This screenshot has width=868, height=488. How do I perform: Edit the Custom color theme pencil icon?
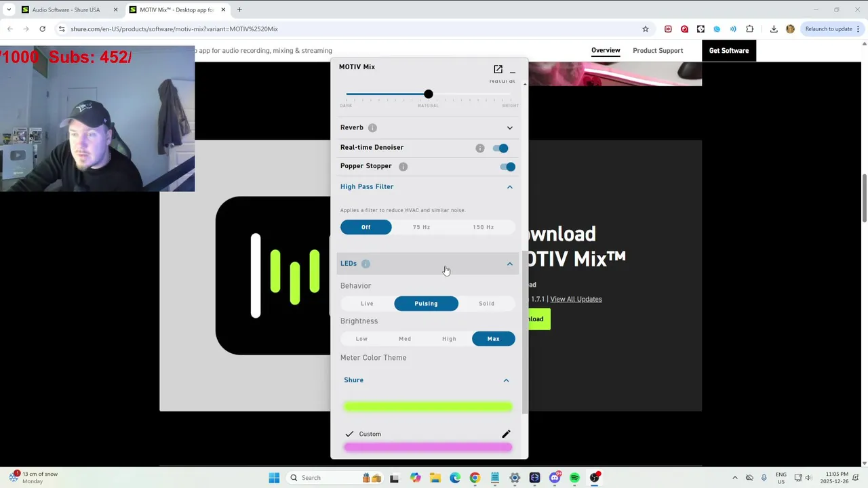506,434
